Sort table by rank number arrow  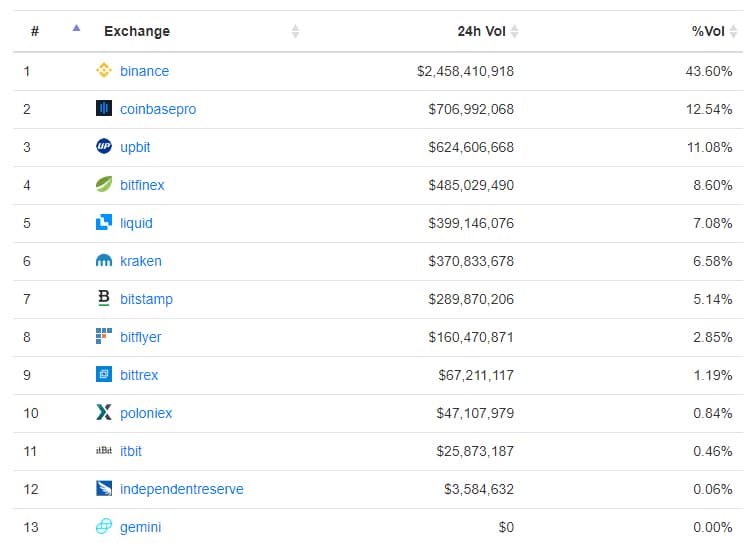tap(76, 29)
